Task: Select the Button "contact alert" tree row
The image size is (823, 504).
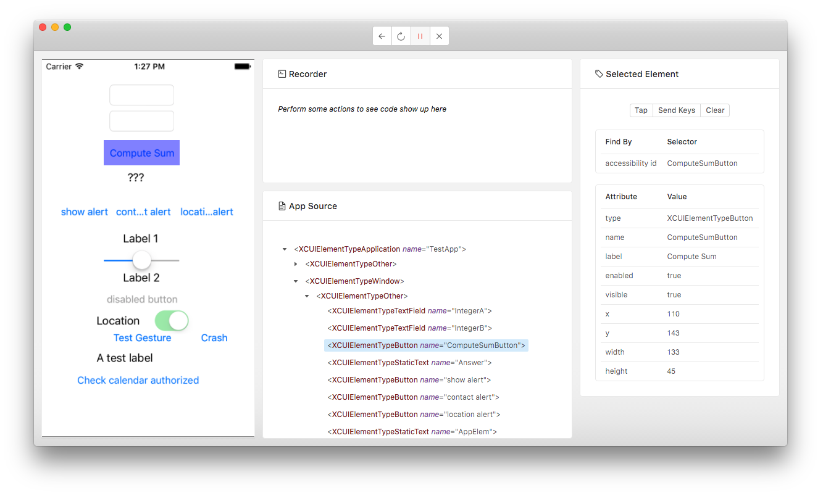Action: point(413,397)
